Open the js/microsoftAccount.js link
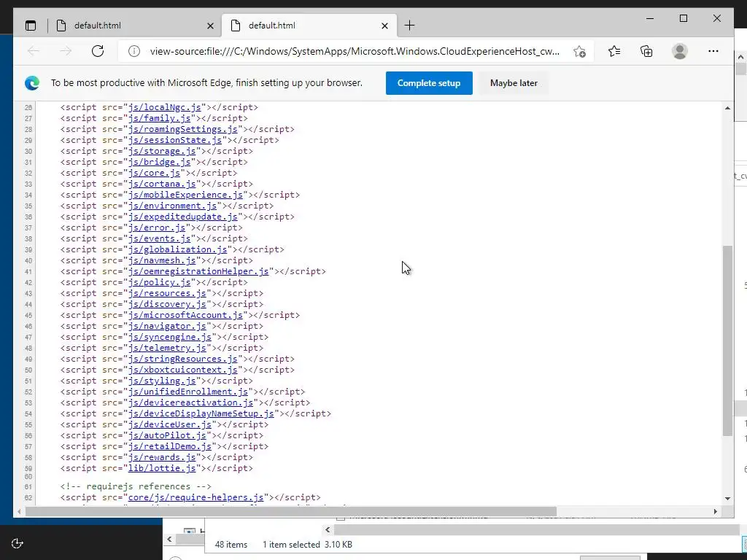 tap(185, 315)
